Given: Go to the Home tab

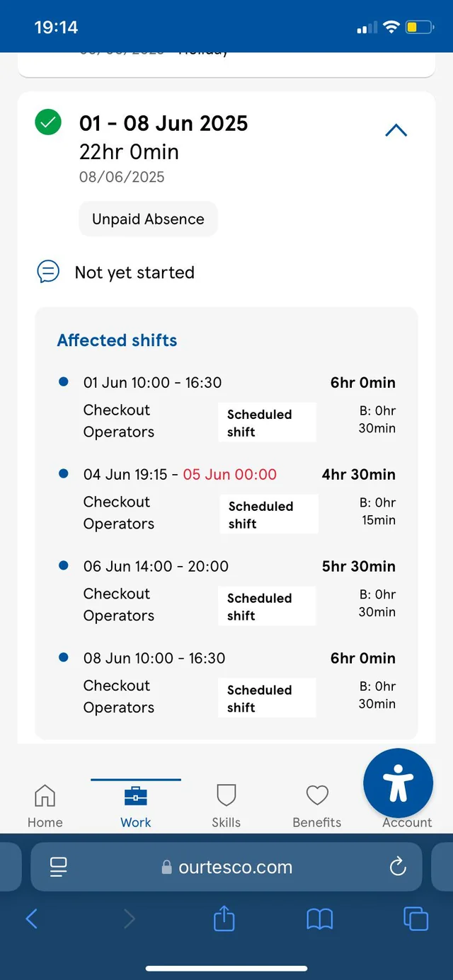Looking at the screenshot, I should pyautogui.click(x=45, y=805).
